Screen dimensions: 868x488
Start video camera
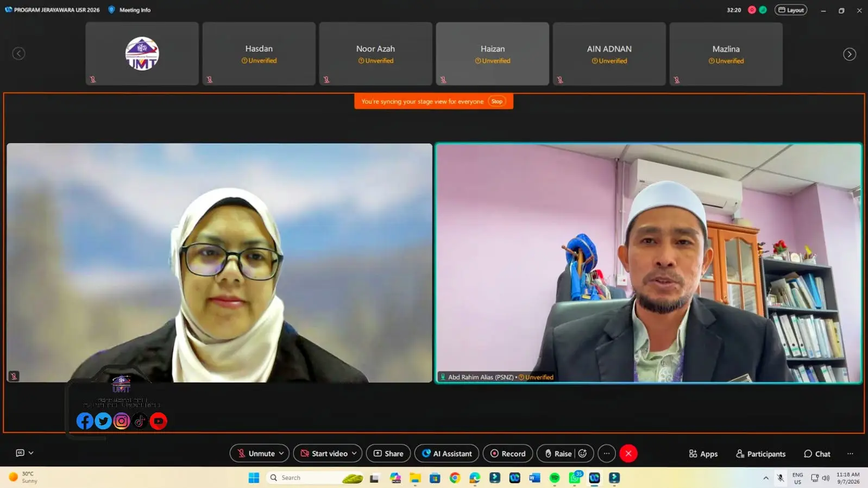(x=324, y=453)
